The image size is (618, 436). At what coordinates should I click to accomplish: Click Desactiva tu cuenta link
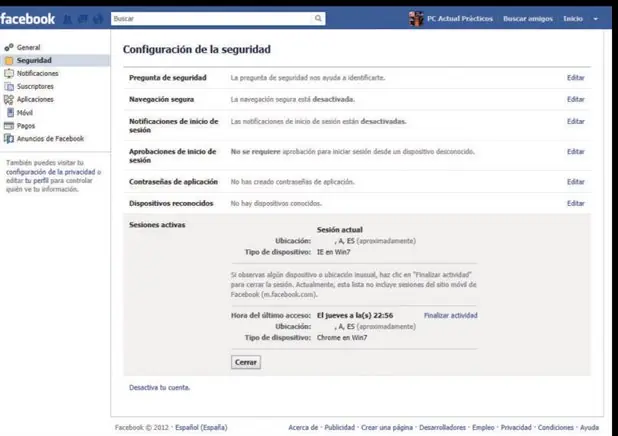159,388
